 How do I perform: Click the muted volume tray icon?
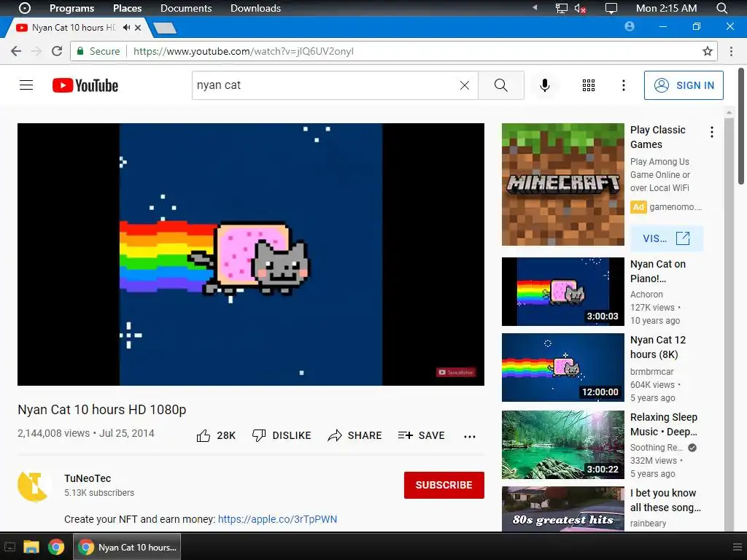pyautogui.click(x=580, y=8)
